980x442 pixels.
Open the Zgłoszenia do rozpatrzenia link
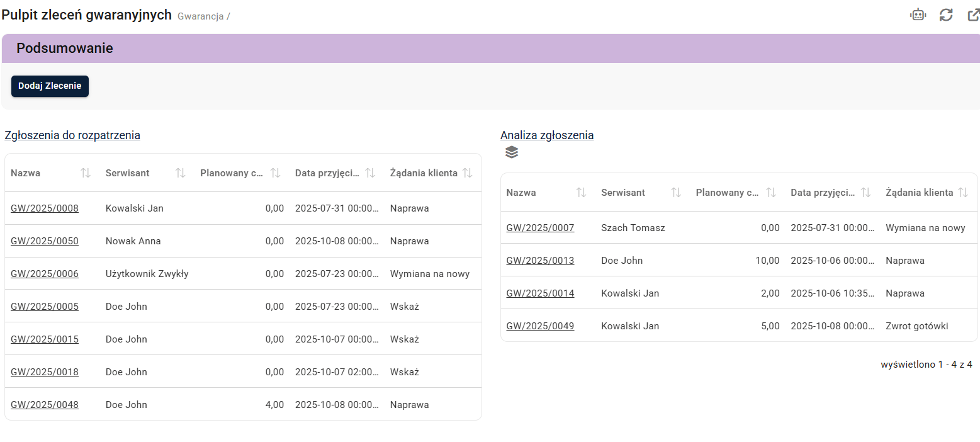[x=72, y=135]
